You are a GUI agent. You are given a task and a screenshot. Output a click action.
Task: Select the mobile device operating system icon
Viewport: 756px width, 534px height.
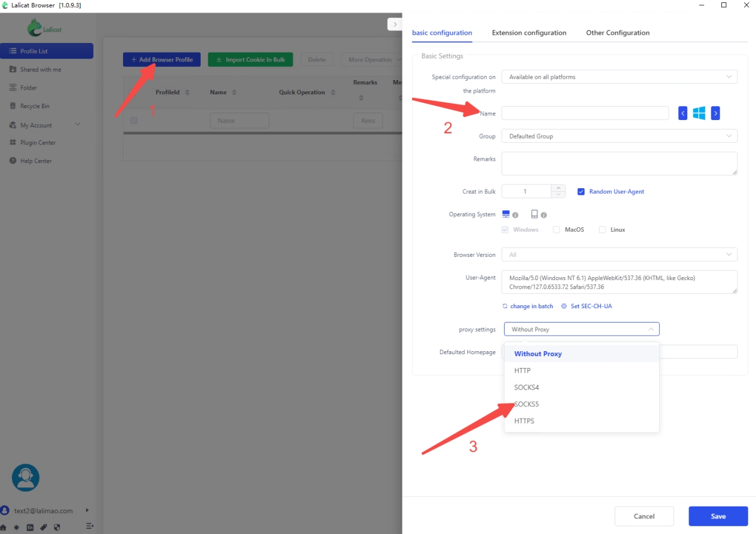534,214
